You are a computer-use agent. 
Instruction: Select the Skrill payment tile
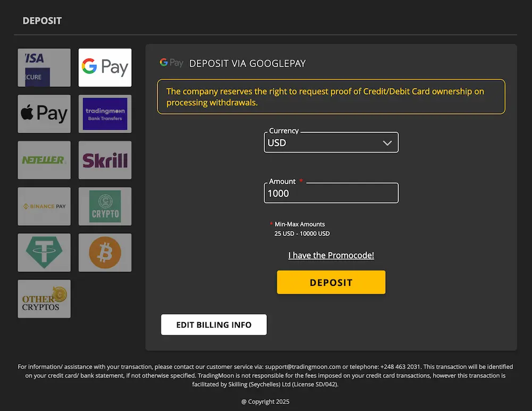(105, 160)
